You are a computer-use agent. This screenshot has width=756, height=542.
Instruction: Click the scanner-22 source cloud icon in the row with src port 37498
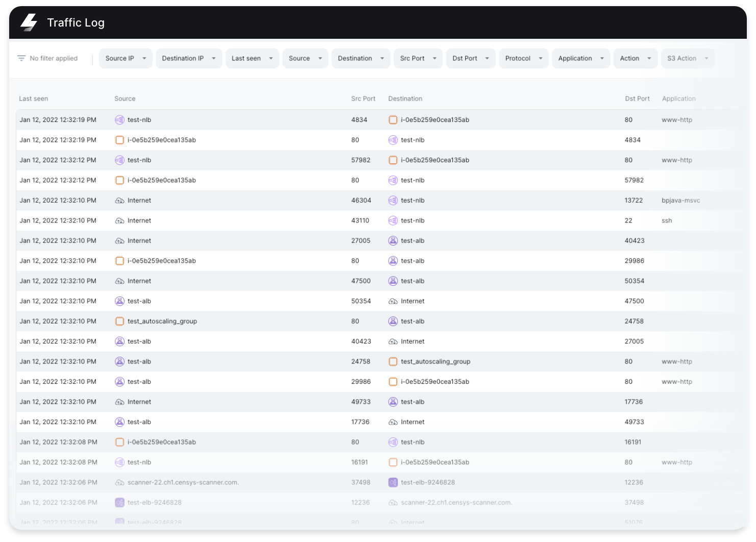119,482
